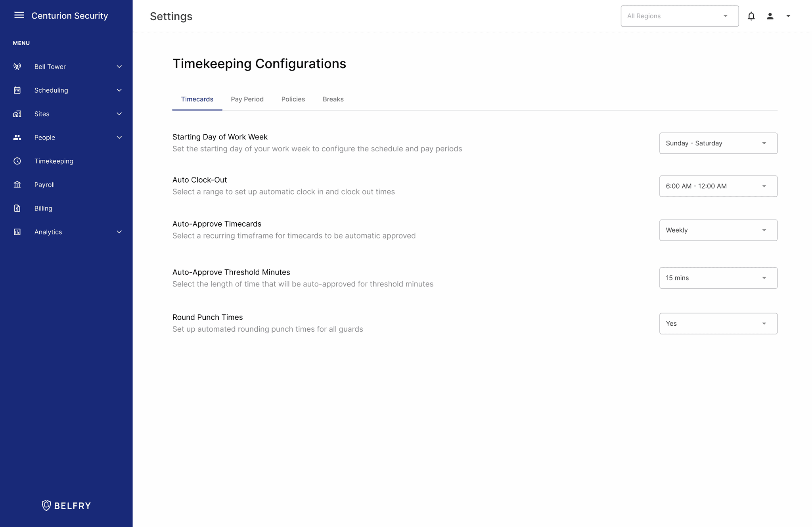Click the Belfry logo
This screenshot has height=527, width=812.
(66, 506)
